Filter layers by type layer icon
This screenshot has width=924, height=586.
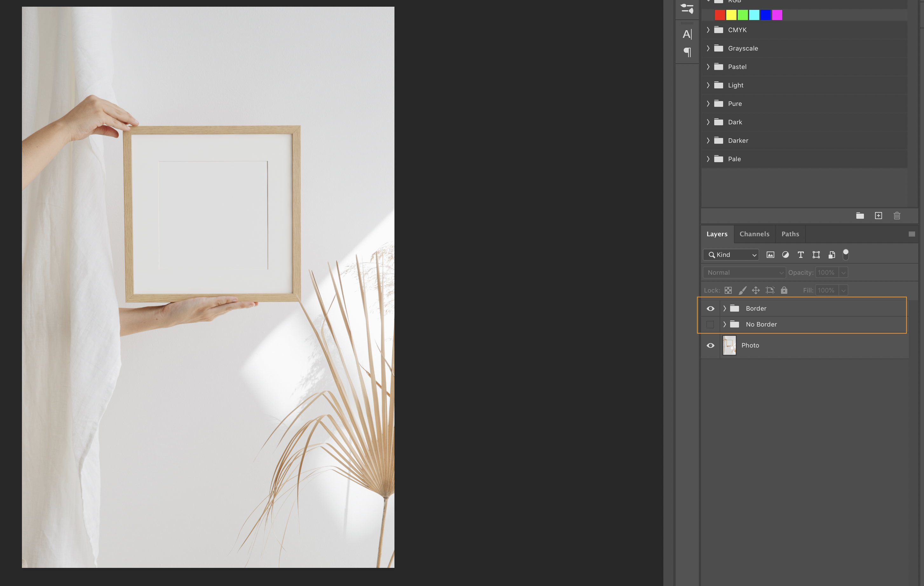point(800,255)
